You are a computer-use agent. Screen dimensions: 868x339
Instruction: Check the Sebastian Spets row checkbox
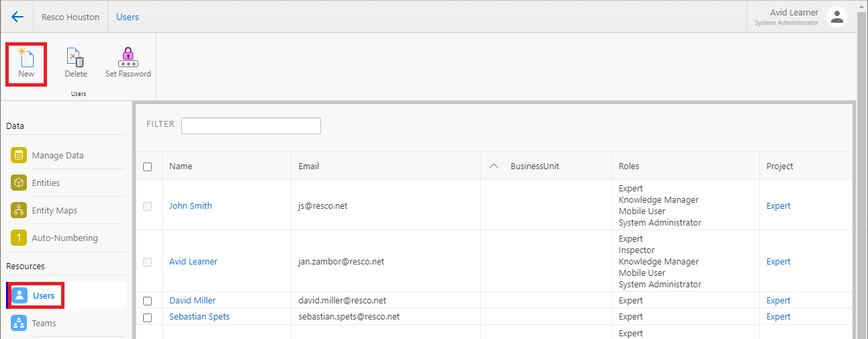point(148,317)
